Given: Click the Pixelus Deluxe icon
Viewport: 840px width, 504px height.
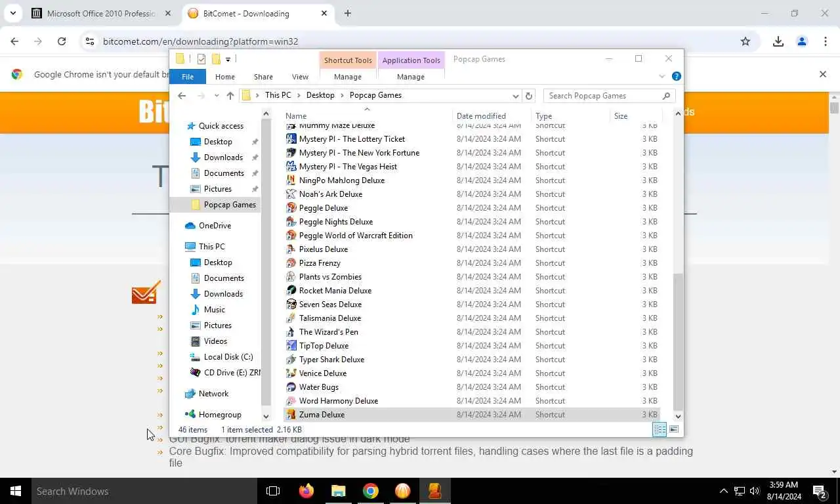Looking at the screenshot, I should pos(291,249).
